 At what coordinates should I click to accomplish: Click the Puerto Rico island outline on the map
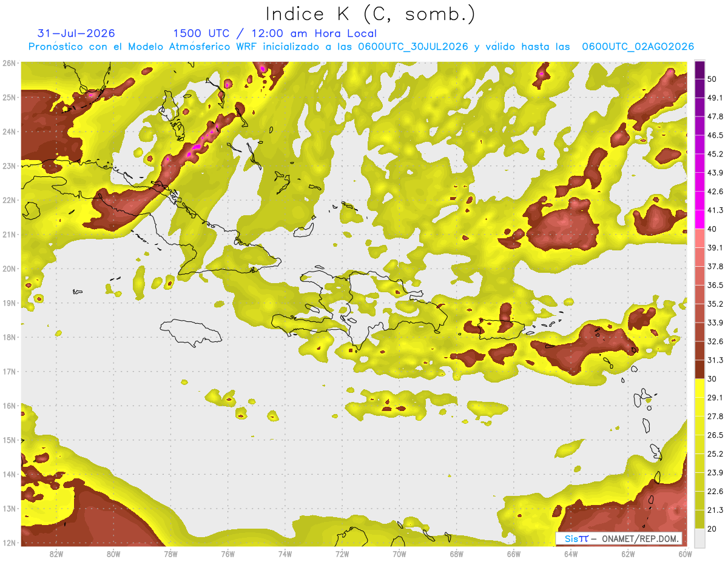501,330
